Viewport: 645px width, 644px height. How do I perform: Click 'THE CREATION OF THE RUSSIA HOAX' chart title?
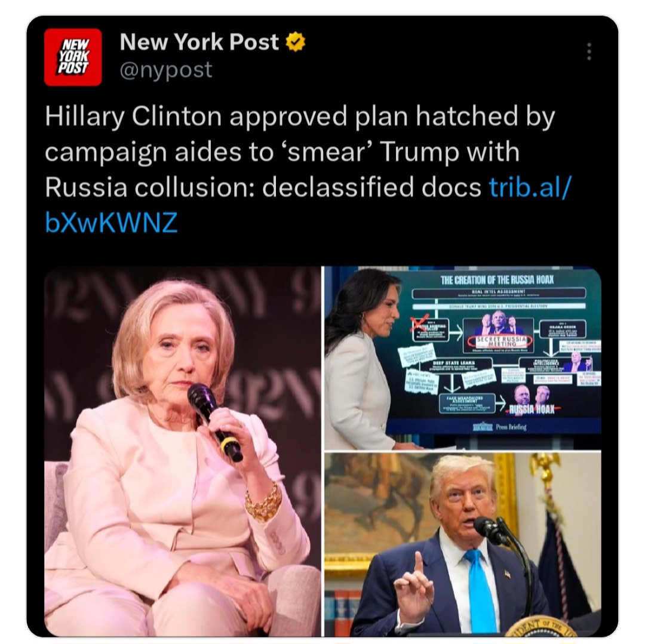click(497, 281)
